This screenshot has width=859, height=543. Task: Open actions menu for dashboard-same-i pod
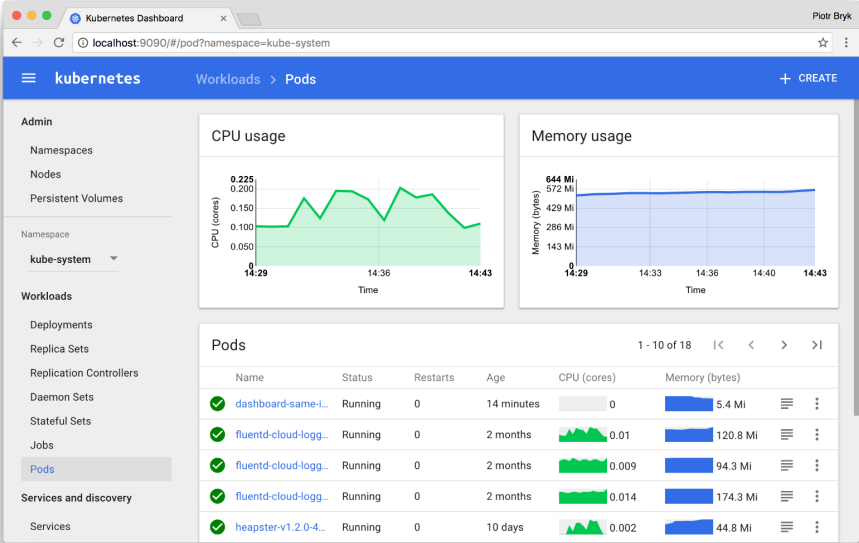(x=817, y=404)
